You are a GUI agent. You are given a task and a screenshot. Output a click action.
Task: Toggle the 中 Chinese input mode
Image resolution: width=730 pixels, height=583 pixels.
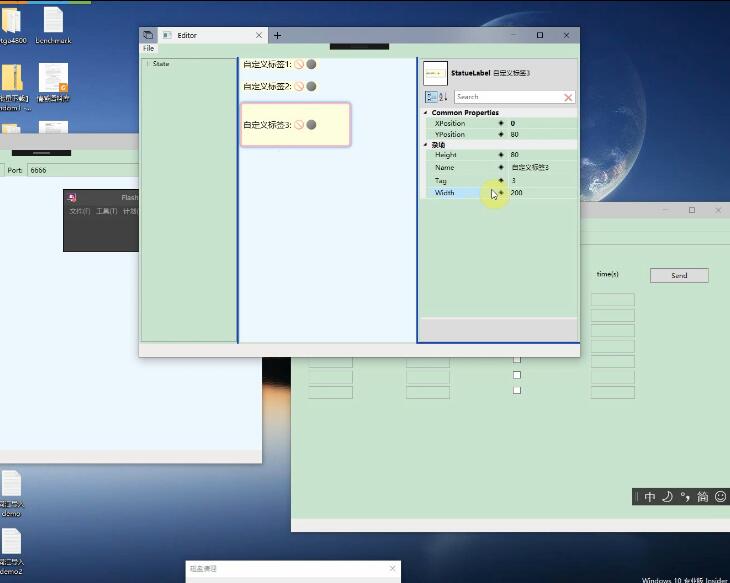[x=649, y=497]
